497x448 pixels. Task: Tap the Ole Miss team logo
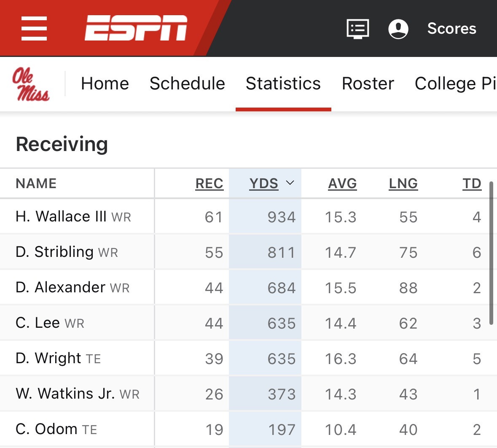(31, 84)
